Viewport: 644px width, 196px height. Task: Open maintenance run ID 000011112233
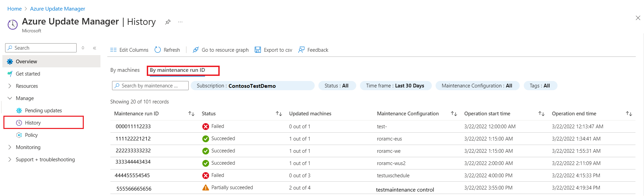[x=133, y=127]
